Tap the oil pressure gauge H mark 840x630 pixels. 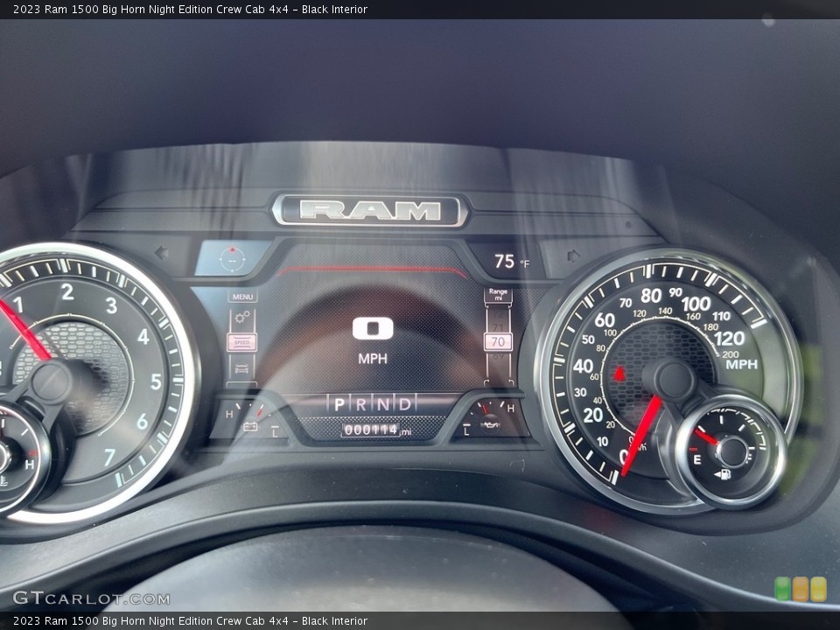coord(510,409)
